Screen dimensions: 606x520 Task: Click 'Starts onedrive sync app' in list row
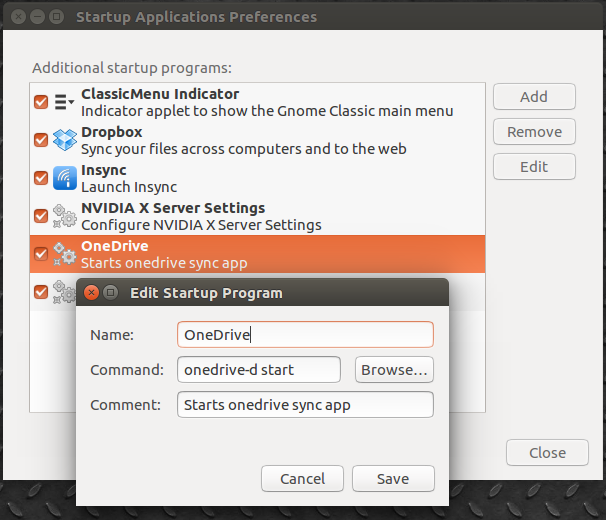pyautogui.click(x=164, y=263)
